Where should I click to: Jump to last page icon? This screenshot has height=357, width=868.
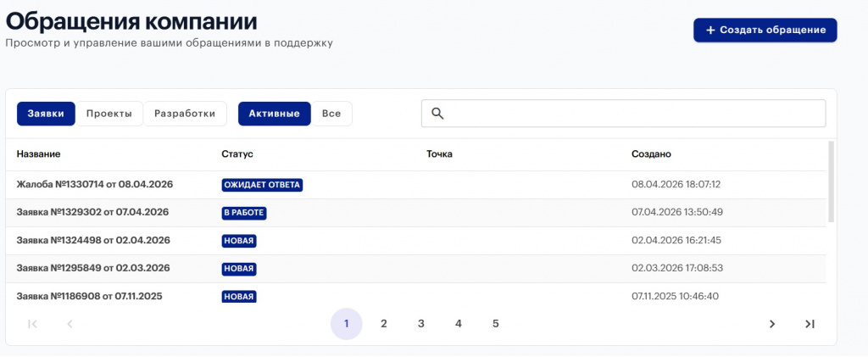[x=810, y=324]
